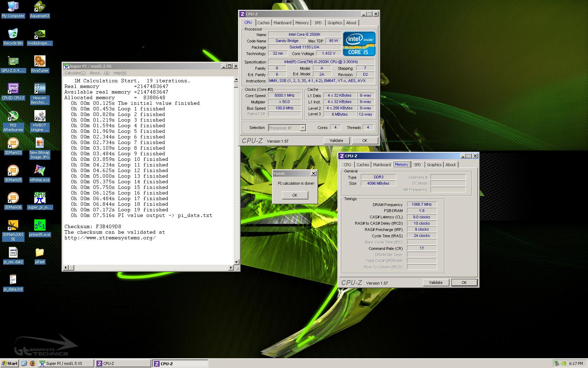Screen dimensions: 588x368
Task: Open Graphics tab in memory CPU-Z window
Action: (x=434, y=165)
